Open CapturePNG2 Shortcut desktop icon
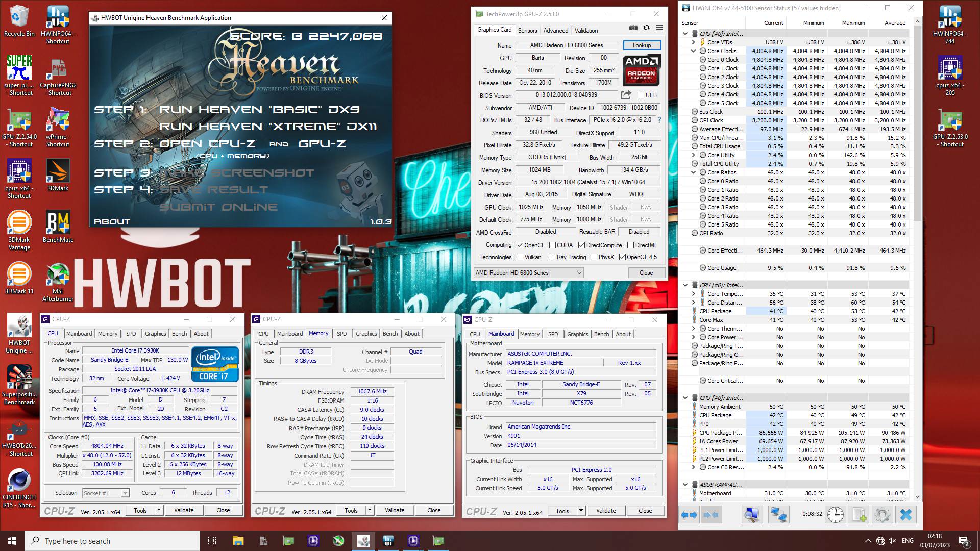980x551 pixels. click(58, 77)
